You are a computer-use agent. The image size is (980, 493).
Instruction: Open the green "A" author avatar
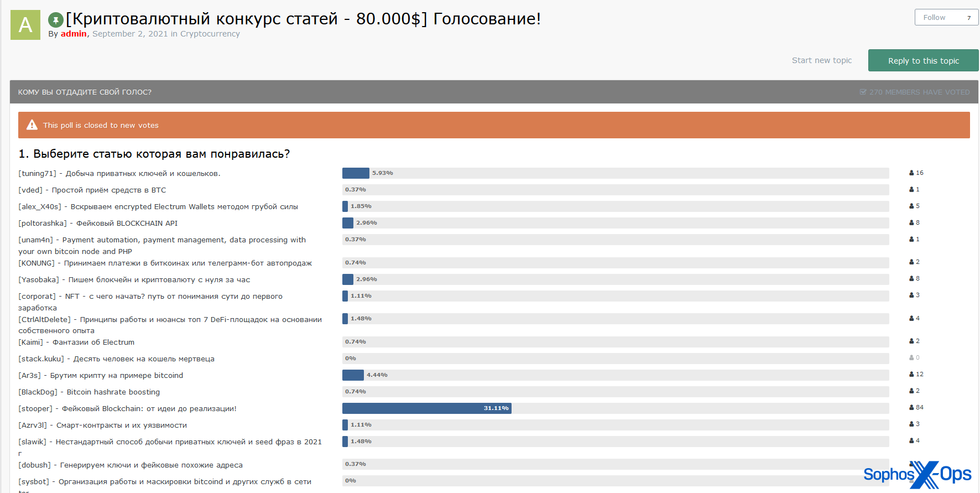pos(25,25)
